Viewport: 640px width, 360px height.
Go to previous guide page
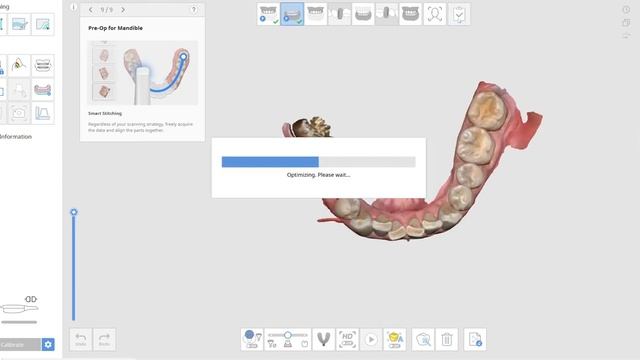(x=91, y=9)
